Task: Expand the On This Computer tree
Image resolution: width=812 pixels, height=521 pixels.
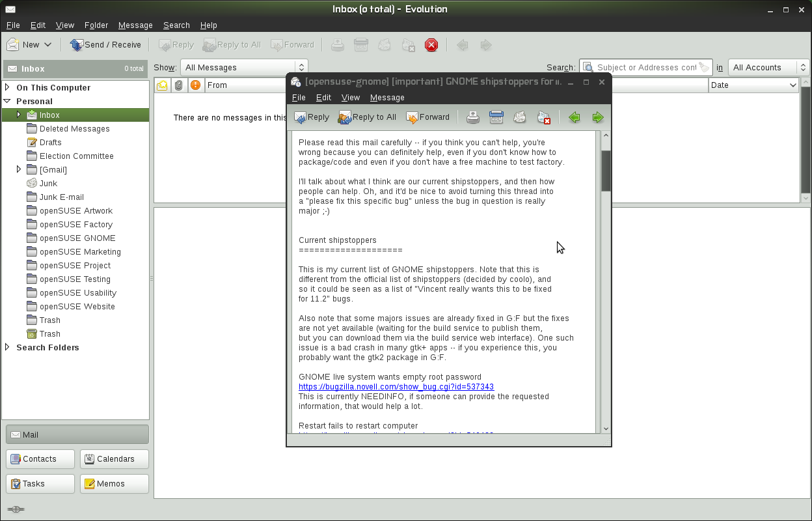Action: [7, 87]
